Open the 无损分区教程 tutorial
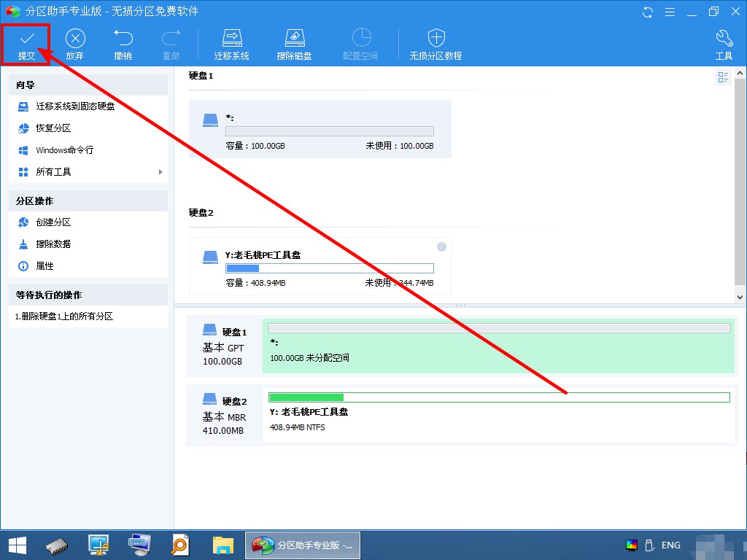Image resolution: width=747 pixels, height=560 pixels. pyautogui.click(x=436, y=44)
